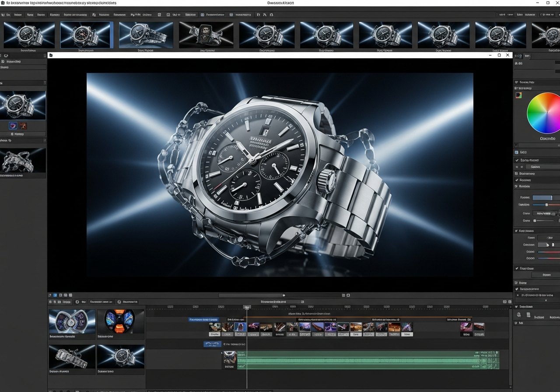Viewport: 560px width, 392px height.
Task: Open the first tab atop the right panel
Action: (518, 56)
